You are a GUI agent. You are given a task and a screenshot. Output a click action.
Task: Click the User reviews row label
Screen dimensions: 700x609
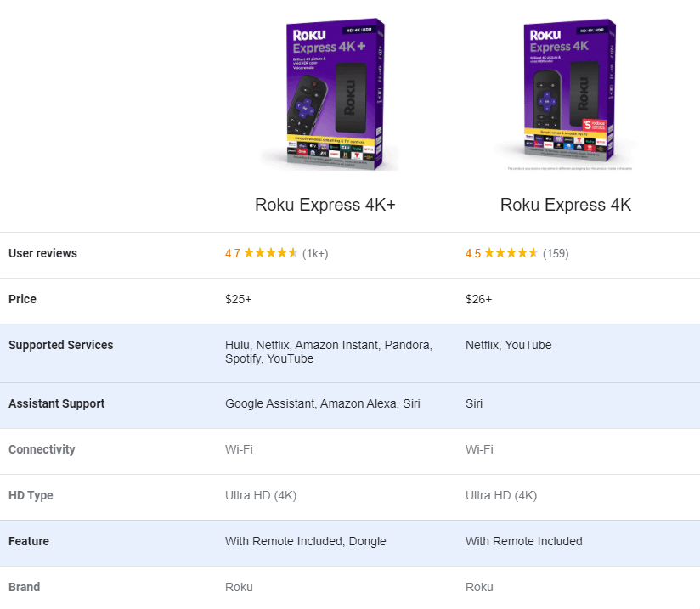coord(42,253)
